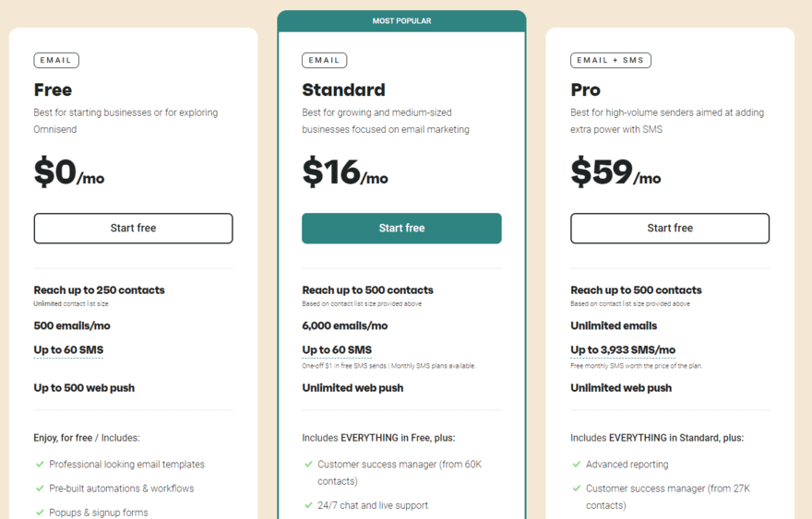Click checkmark beside 24/7 chat and live support
This screenshot has width=812, height=519.
click(308, 505)
